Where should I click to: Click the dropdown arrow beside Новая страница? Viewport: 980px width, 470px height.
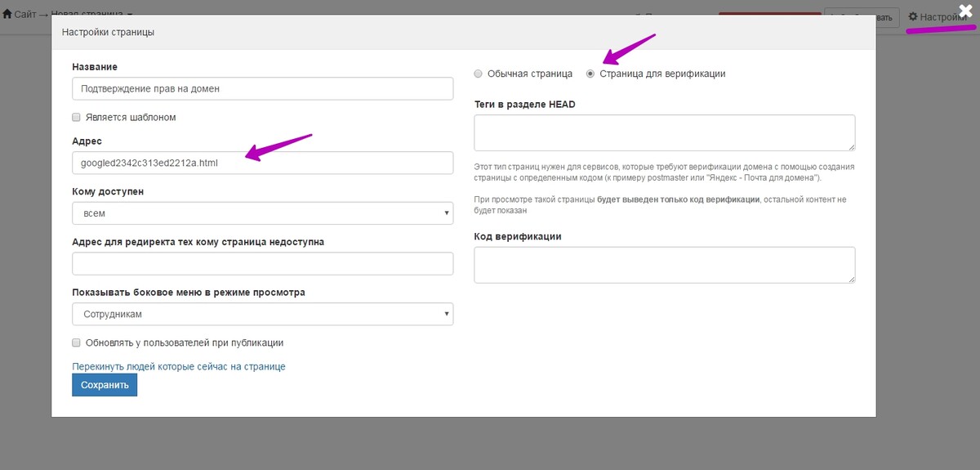click(x=131, y=16)
